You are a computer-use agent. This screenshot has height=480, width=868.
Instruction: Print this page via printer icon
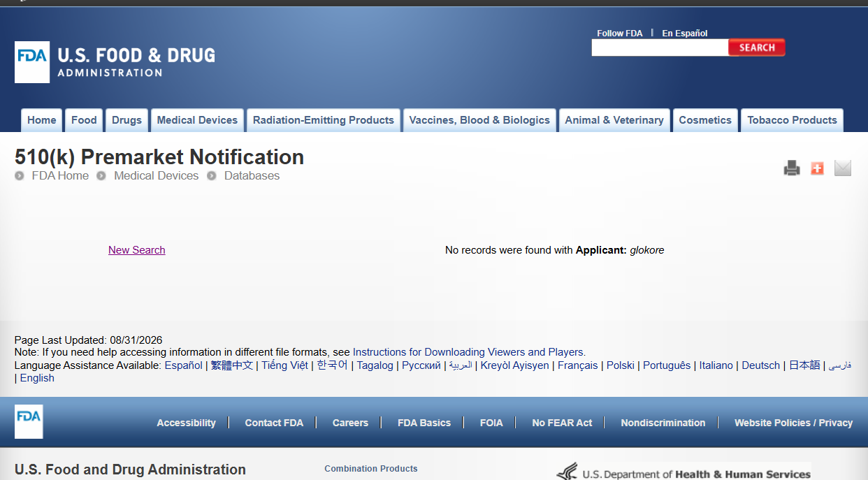(792, 168)
